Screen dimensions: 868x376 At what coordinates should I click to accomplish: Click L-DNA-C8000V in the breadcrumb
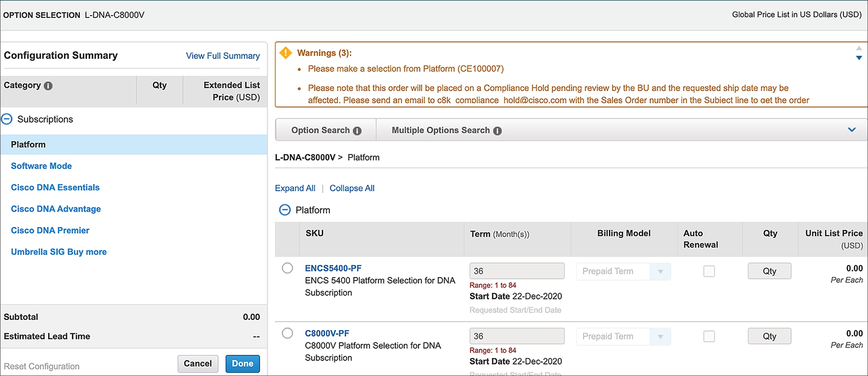[305, 157]
